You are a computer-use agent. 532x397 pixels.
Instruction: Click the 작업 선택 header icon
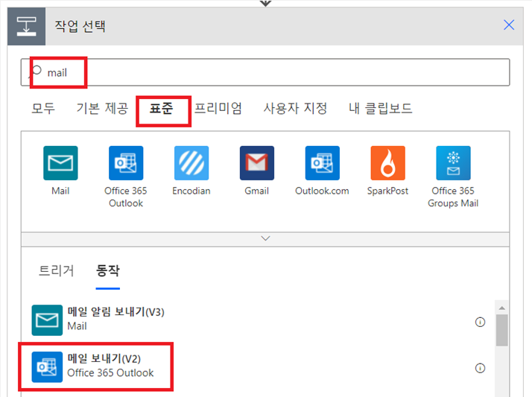27,26
